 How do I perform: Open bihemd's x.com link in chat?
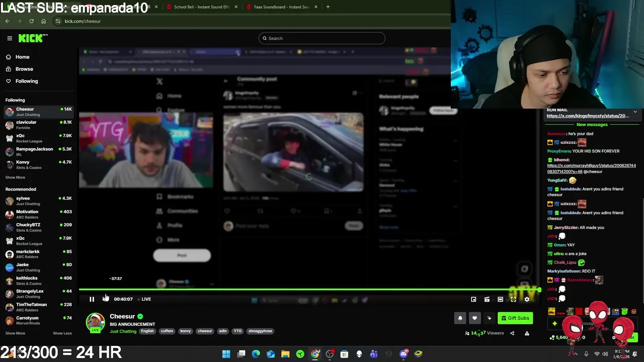591,168
